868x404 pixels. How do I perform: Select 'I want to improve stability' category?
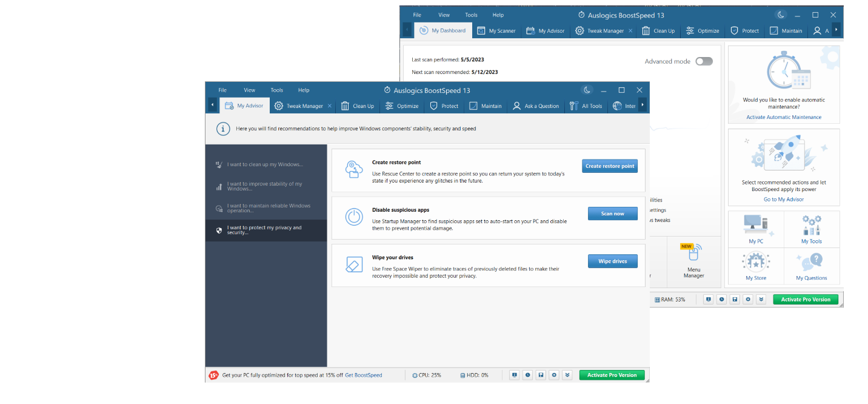(266, 186)
